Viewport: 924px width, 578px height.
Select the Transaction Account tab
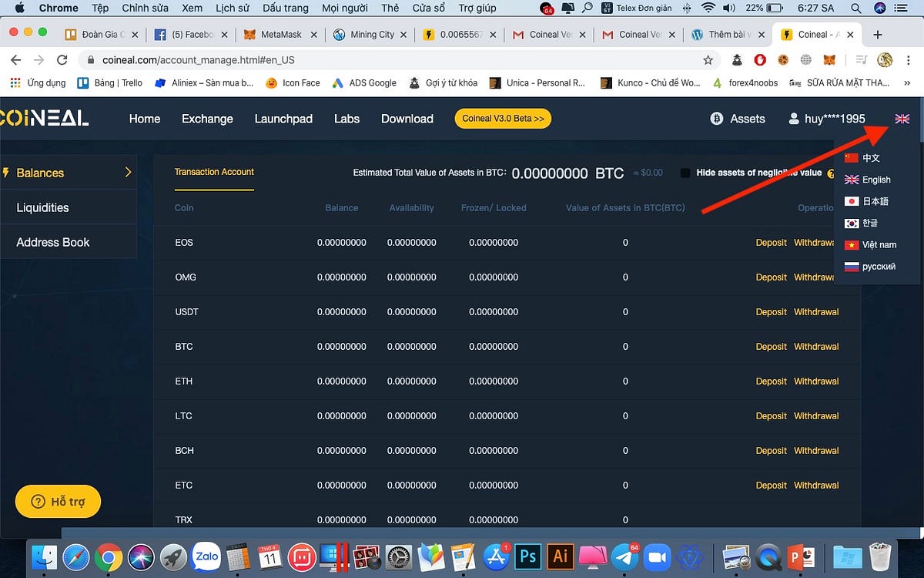click(214, 172)
